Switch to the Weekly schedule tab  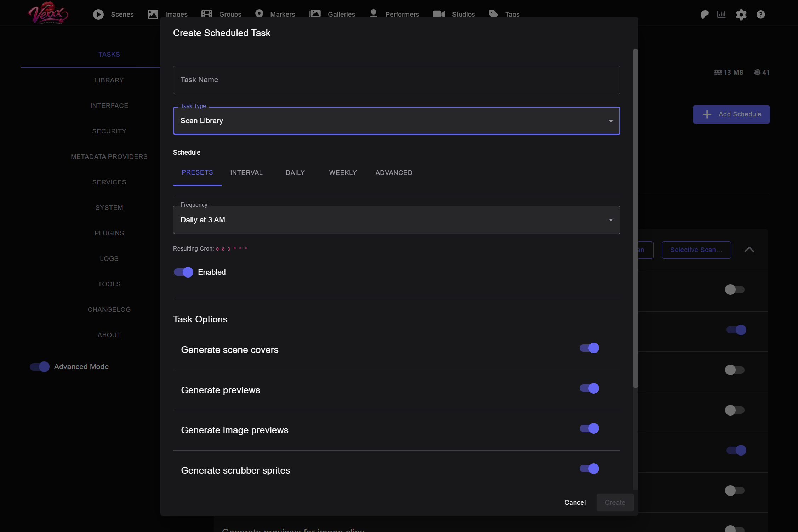click(x=343, y=173)
